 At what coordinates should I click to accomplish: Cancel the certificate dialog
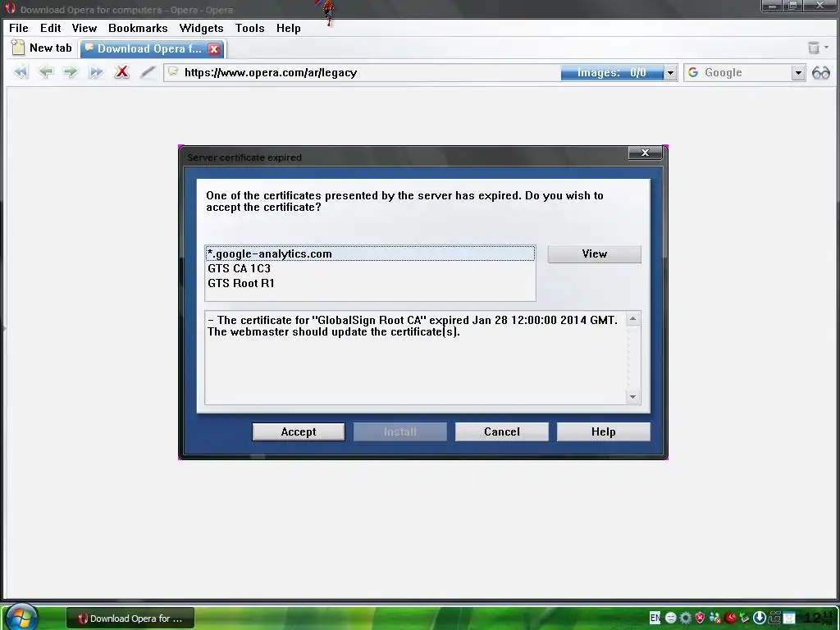click(x=501, y=431)
